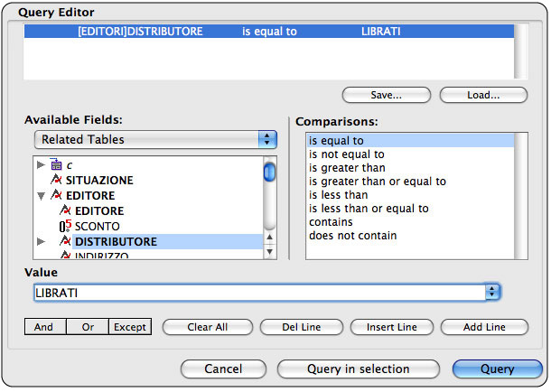Choose 'is less than' comparison

coord(410,195)
